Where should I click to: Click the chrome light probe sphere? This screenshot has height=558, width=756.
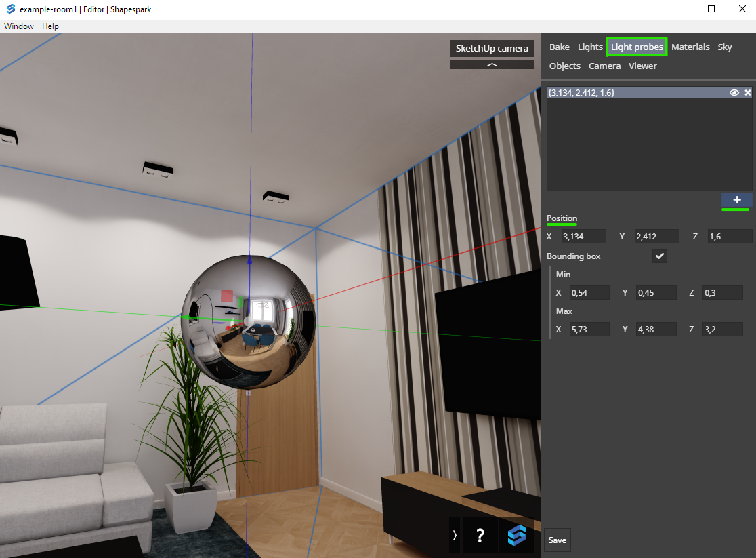pyautogui.click(x=249, y=322)
